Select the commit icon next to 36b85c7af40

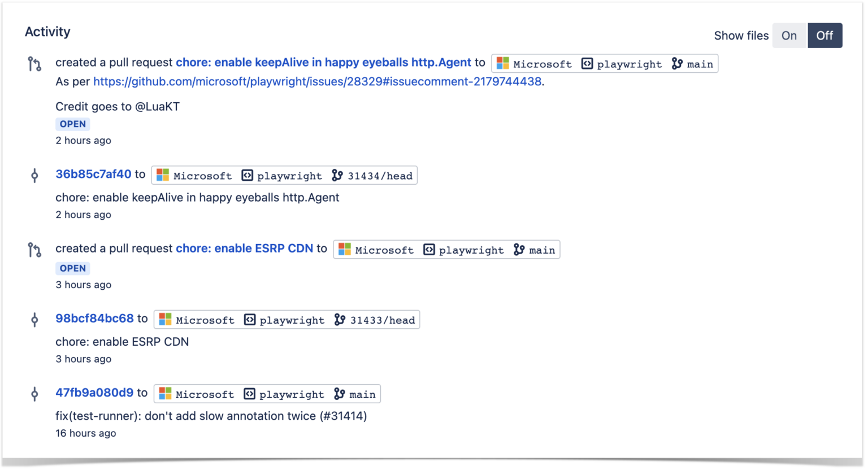pos(34,176)
